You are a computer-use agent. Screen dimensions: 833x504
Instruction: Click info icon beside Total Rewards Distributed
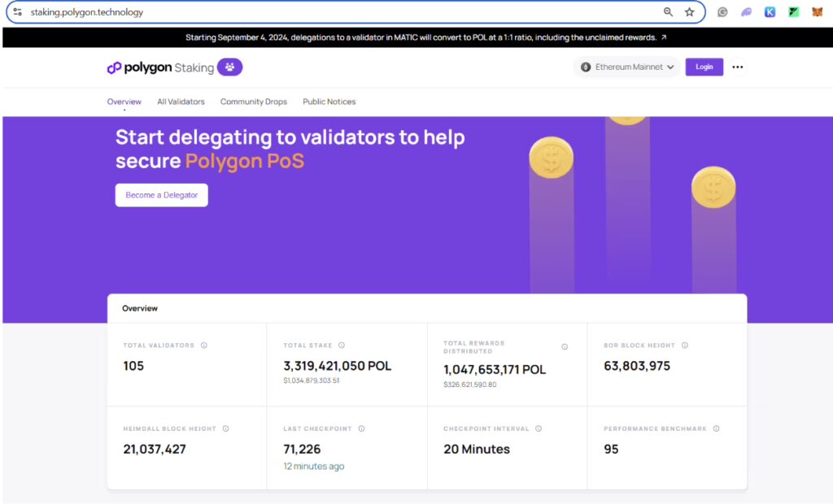tap(565, 347)
